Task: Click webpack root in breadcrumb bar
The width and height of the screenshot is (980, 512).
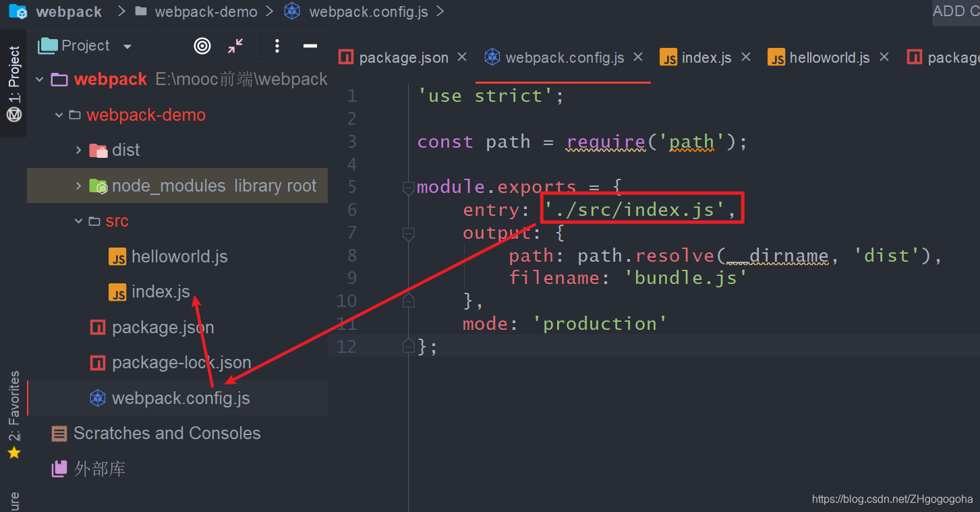Action: [x=69, y=11]
